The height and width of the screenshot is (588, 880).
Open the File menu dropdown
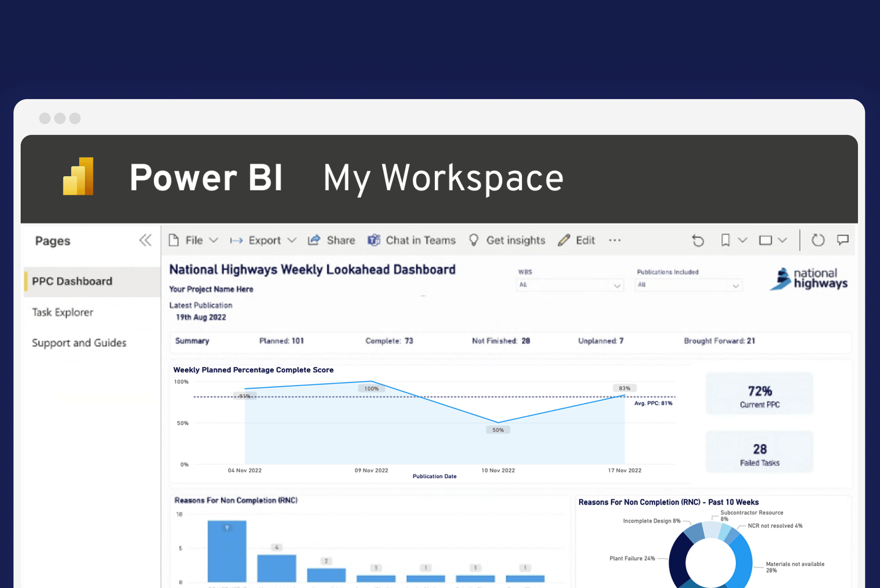tap(194, 240)
